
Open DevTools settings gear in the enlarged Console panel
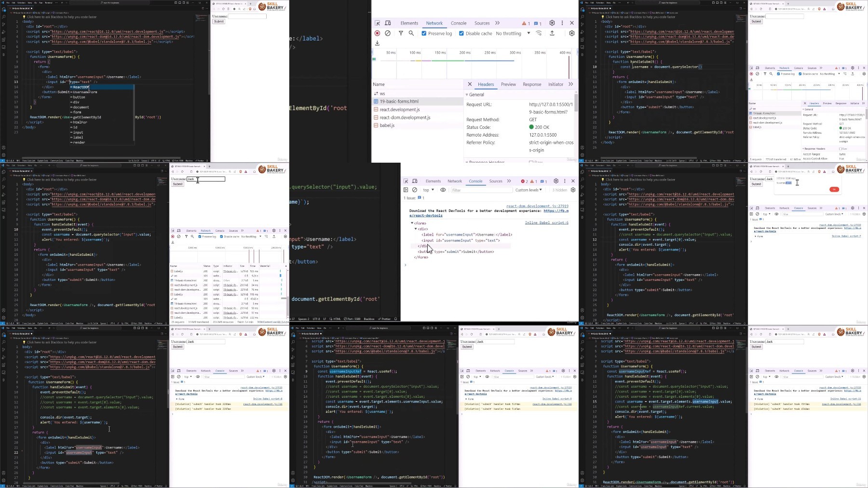click(x=556, y=181)
